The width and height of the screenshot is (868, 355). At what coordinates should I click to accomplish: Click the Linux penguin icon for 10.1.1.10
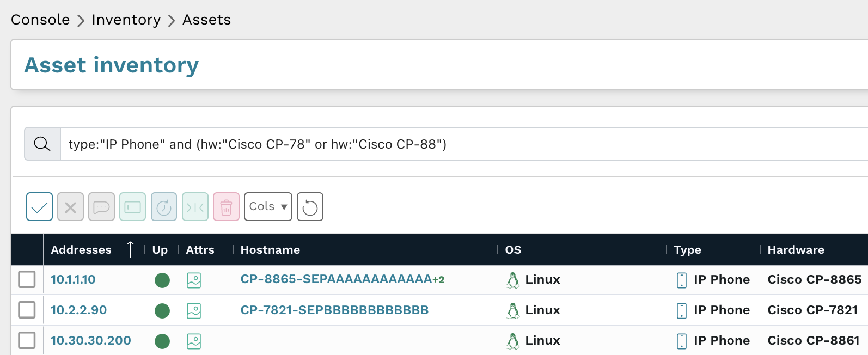[x=512, y=279]
